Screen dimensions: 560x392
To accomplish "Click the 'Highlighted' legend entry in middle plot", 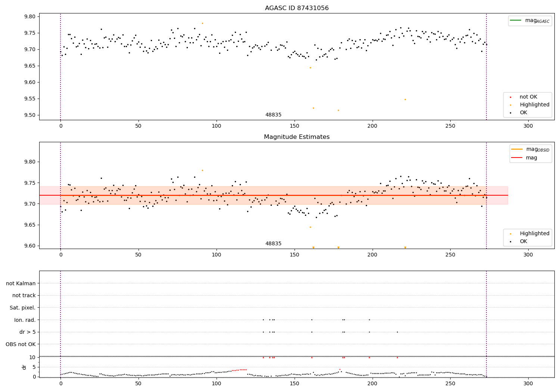I will (x=535, y=234).
